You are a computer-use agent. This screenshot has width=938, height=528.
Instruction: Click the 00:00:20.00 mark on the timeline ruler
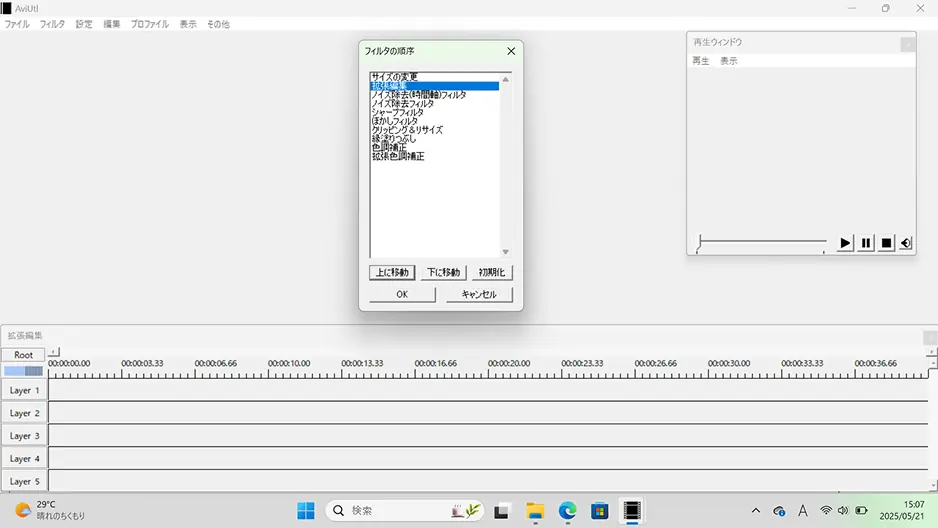pos(508,363)
